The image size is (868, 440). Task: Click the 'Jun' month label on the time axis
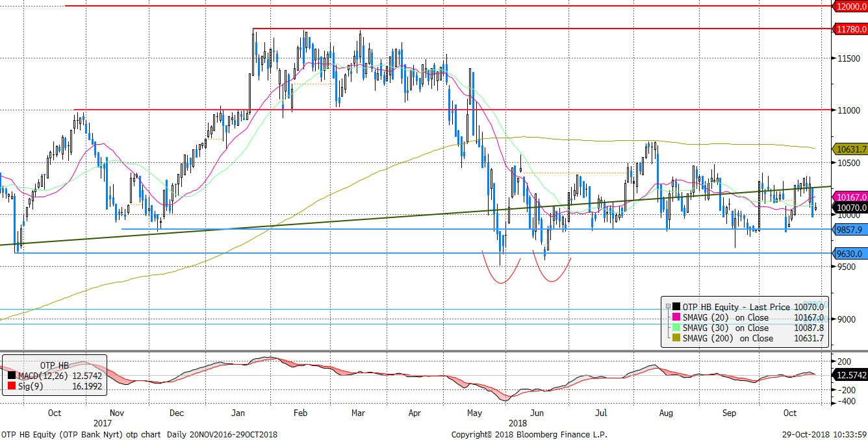coord(537,412)
